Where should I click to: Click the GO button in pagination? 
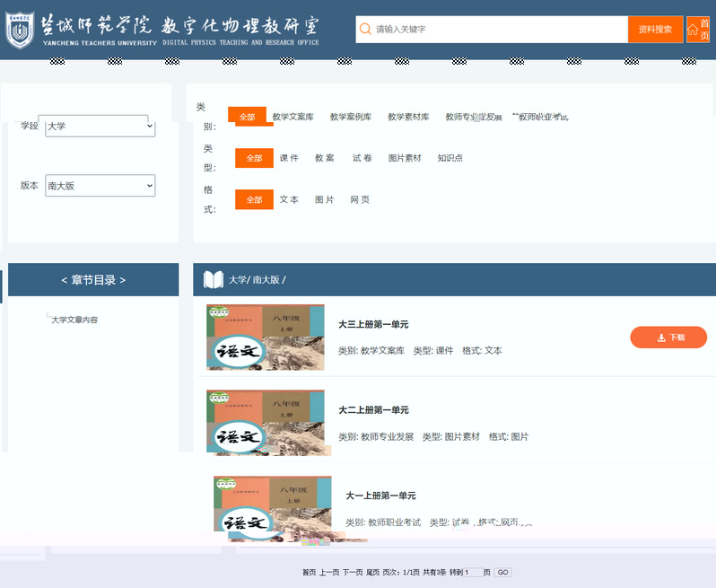[502, 572]
